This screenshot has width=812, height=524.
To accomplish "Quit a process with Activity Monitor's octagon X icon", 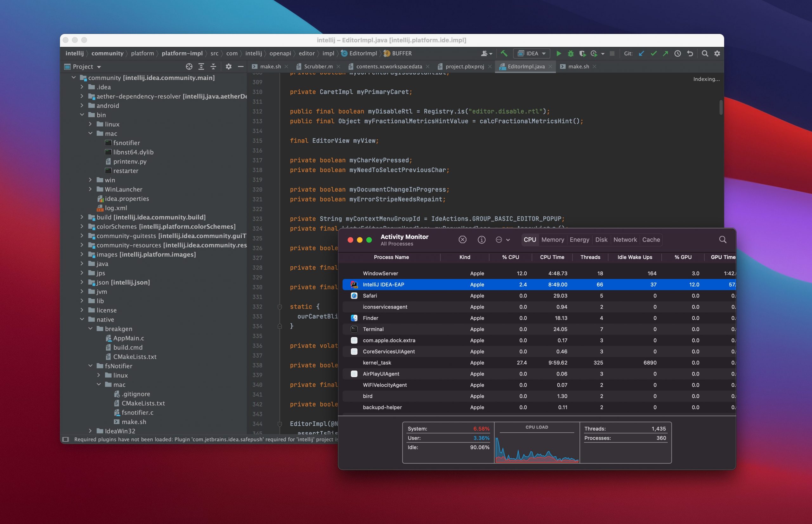I will point(463,240).
